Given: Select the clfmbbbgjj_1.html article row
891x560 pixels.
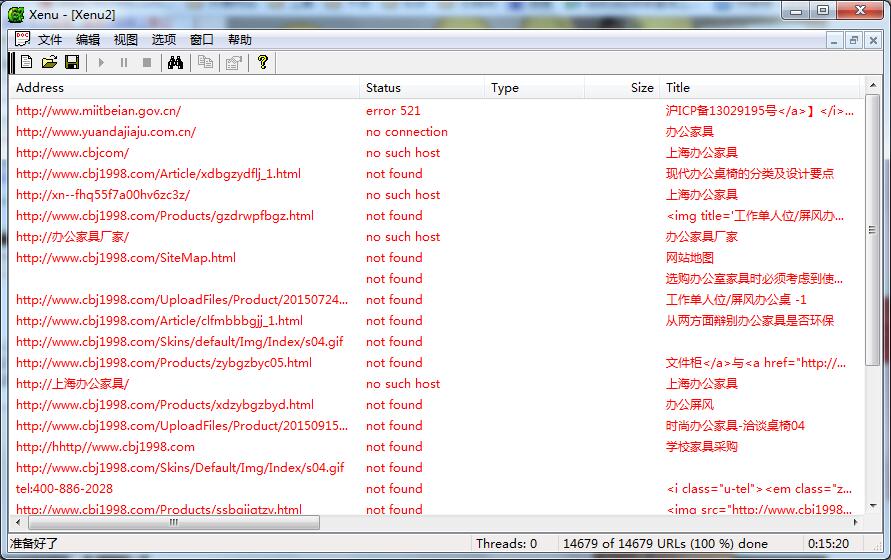Looking at the screenshot, I should click(435, 321).
